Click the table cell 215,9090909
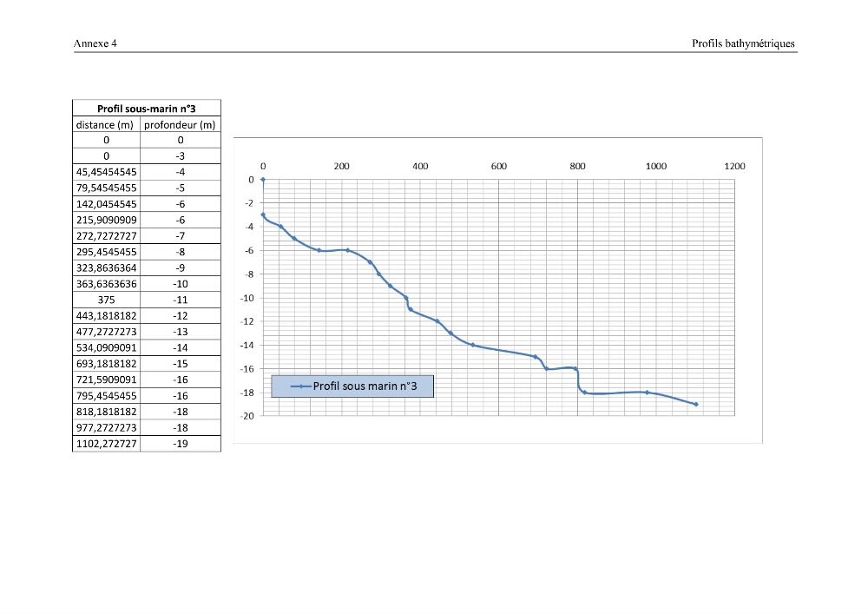Image resolution: width=868 pixels, height=614 pixels. [x=106, y=221]
